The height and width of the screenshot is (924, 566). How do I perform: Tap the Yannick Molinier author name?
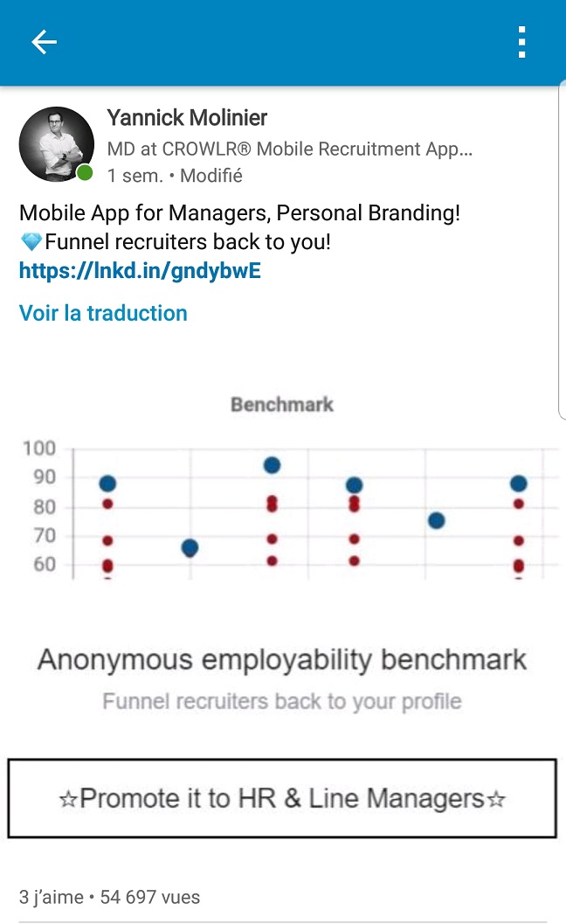[x=187, y=118]
